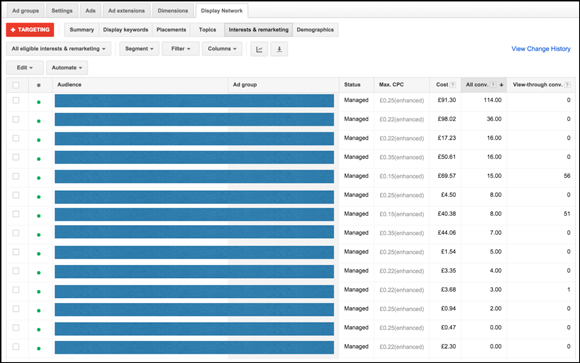Tick checkbox for the £69.57 cost row
This screenshot has height=363, width=580.
click(x=16, y=176)
